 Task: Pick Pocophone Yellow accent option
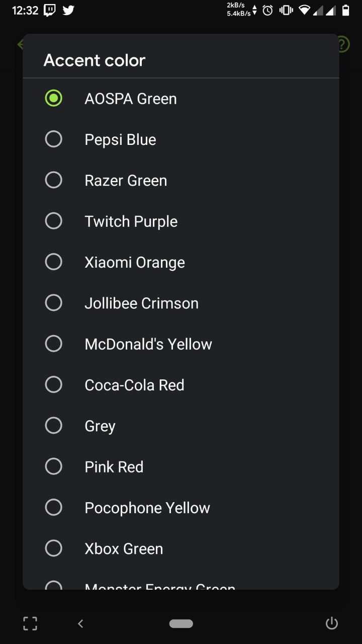(181, 507)
